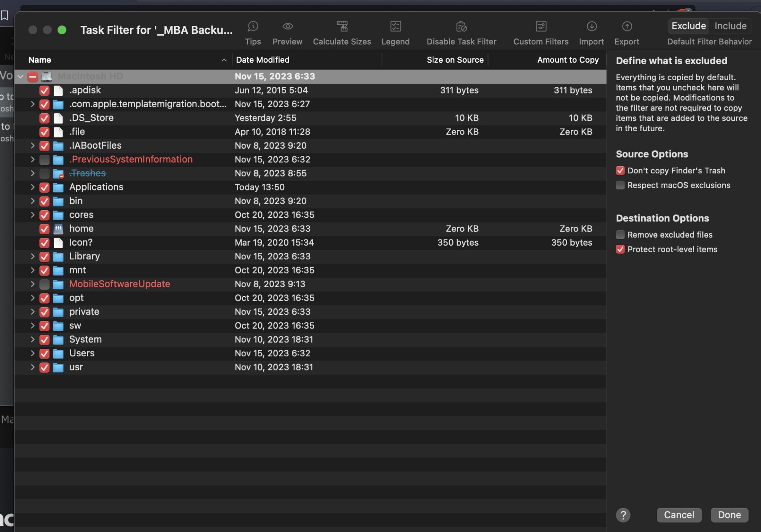This screenshot has height=532, width=761.
Task: Expand the .PreviousSystemInformation folder
Action: coord(32,159)
